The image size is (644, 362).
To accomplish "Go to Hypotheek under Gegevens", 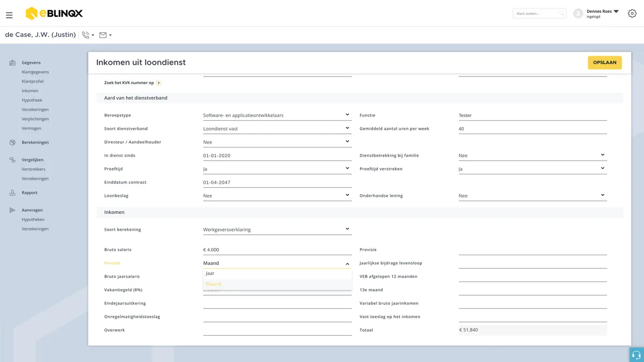I will [x=32, y=100].
